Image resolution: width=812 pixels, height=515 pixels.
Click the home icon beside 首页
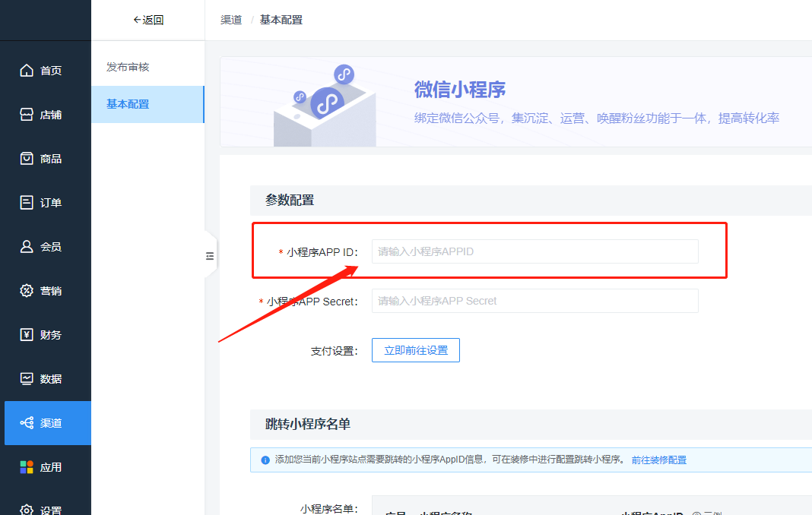coord(27,71)
